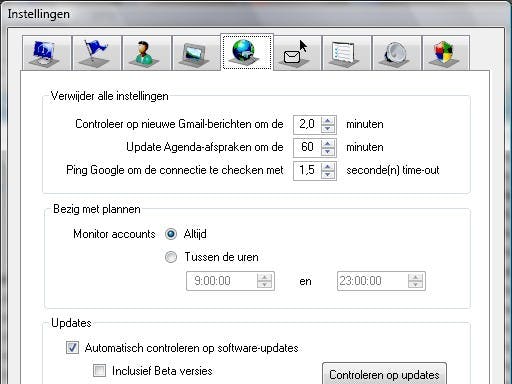Open the picture frame settings tab
Screen dimensions: 512x384
tap(197, 53)
